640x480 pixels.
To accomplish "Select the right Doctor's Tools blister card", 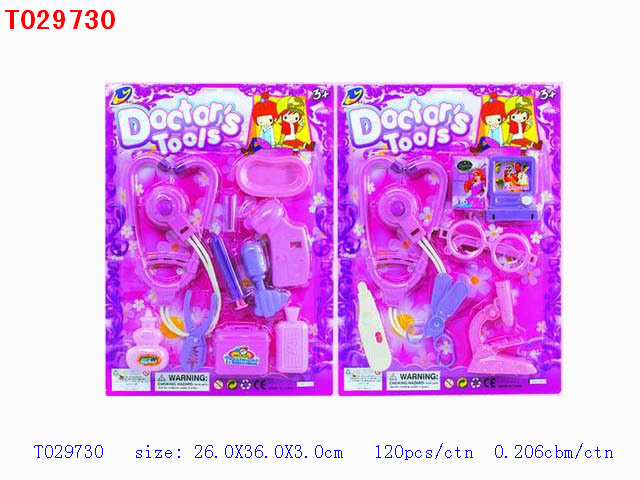I will click(450, 239).
